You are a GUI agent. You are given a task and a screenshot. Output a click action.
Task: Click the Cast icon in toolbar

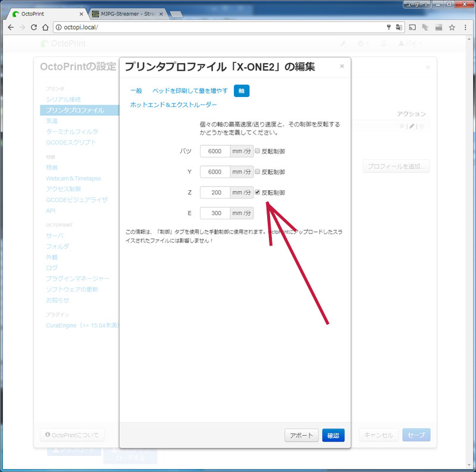coord(412,27)
